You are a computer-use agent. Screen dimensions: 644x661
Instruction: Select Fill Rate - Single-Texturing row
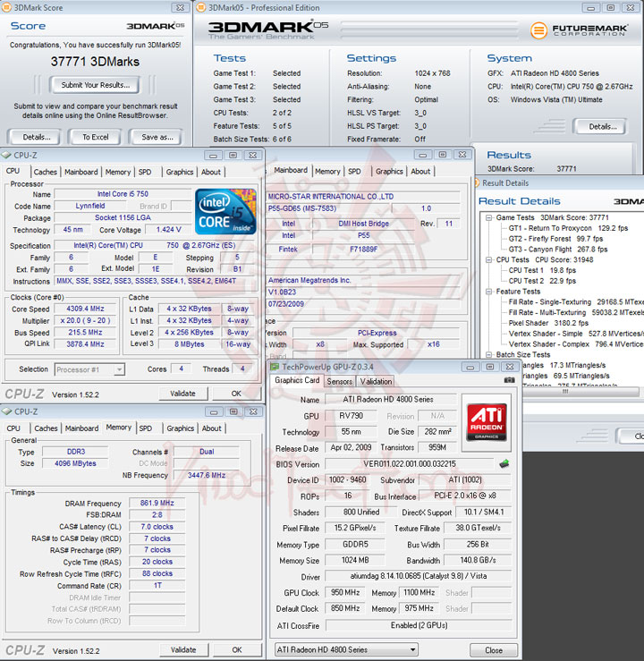point(576,301)
